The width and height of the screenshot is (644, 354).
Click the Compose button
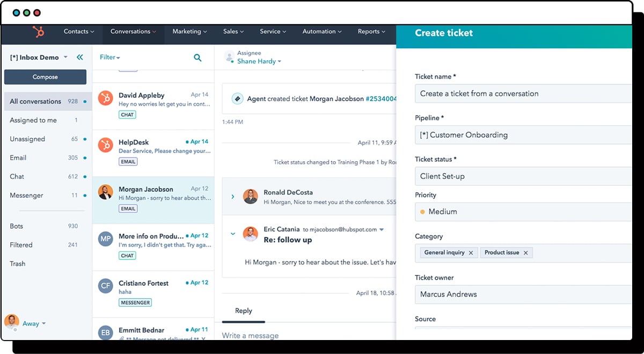pos(45,77)
